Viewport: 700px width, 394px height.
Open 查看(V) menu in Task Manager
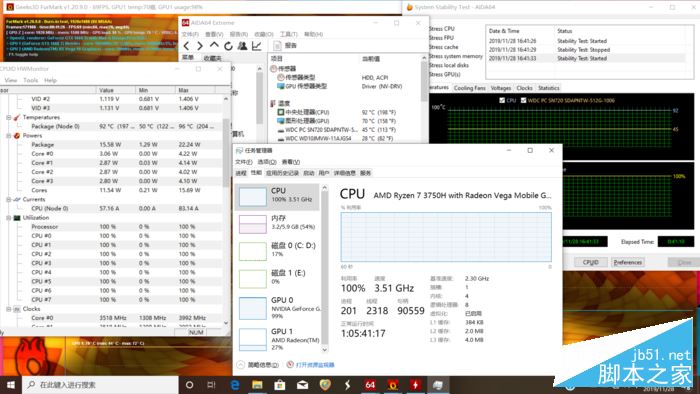tap(291, 162)
